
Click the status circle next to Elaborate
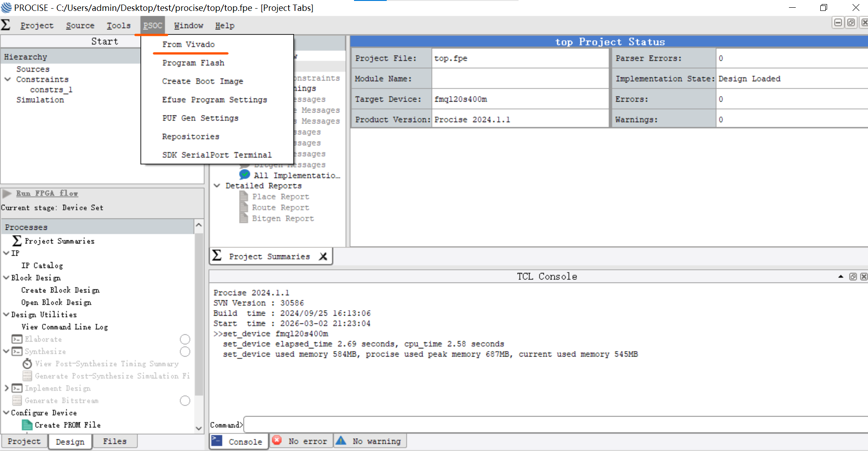coord(185,339)
